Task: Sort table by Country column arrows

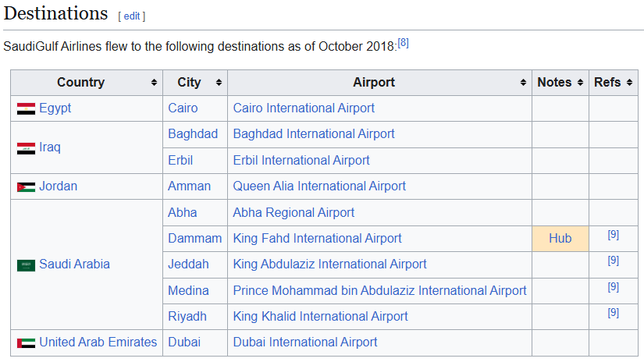Action: 154,83
